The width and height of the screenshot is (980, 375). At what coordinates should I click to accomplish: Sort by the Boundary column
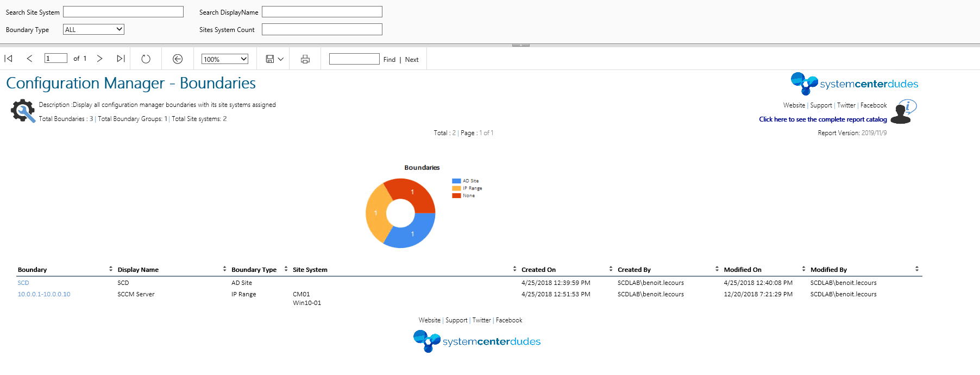pos(111,269)
